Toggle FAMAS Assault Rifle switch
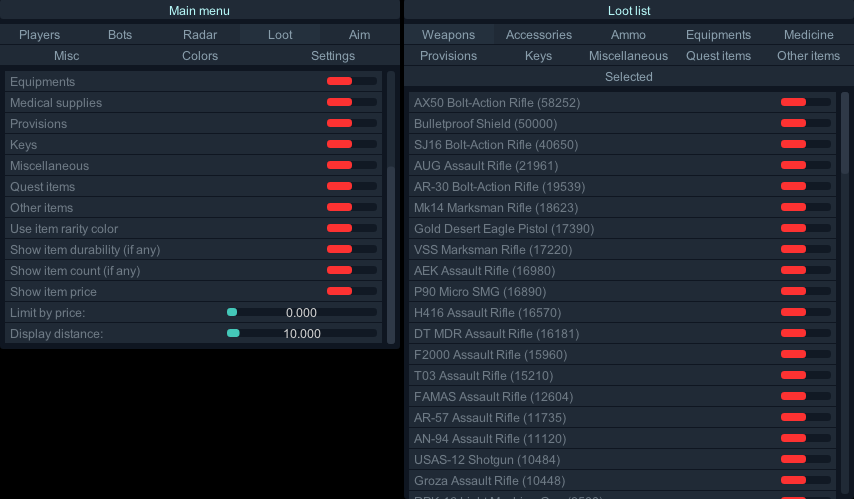Viewport: 854px width, 499px height. 806,396
